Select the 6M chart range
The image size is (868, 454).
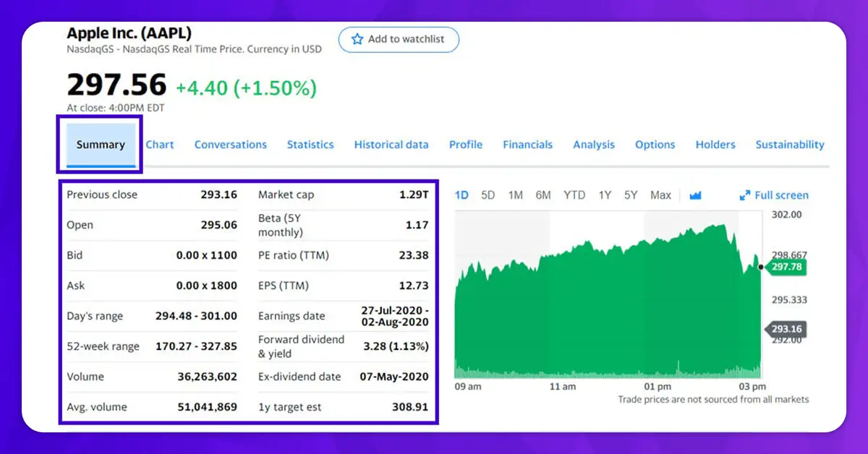[x=543, y=195]
